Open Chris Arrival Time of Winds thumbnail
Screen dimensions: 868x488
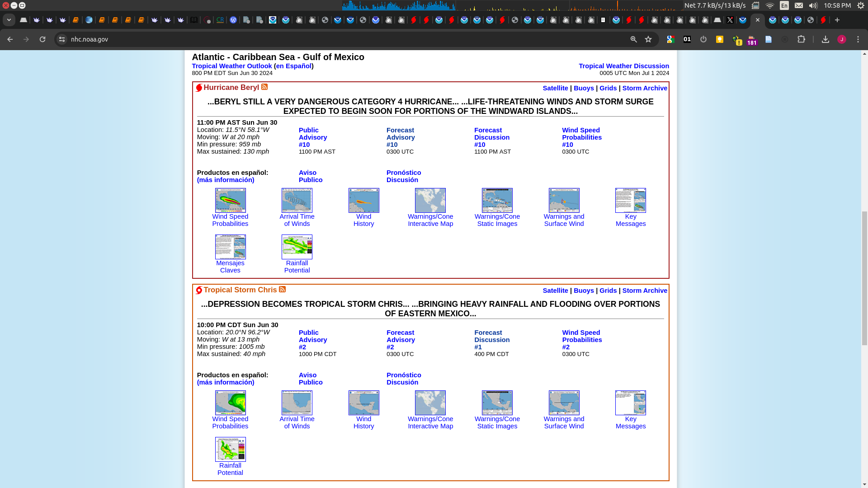pyautogui.click(x=297, y=403)
